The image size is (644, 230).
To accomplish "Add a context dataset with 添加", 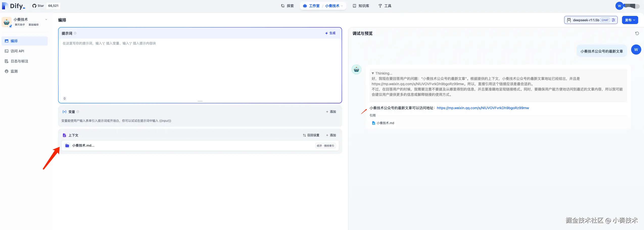I will pyautogui.click(x=331, y=135).
